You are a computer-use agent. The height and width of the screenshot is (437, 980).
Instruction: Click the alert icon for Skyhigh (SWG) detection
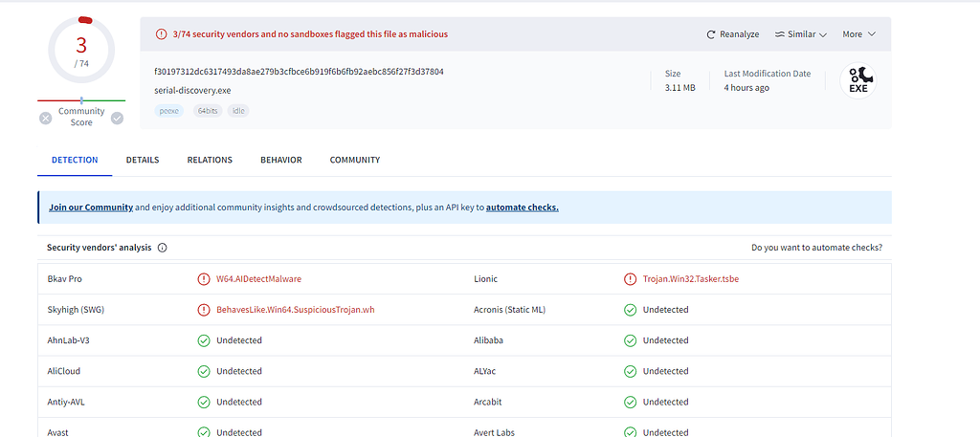click(x=203, y=310)
